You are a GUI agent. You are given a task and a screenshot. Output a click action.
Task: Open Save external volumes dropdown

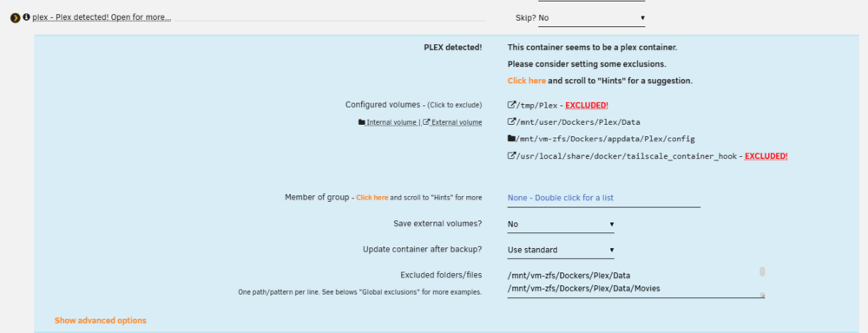[x=561, y=224]
